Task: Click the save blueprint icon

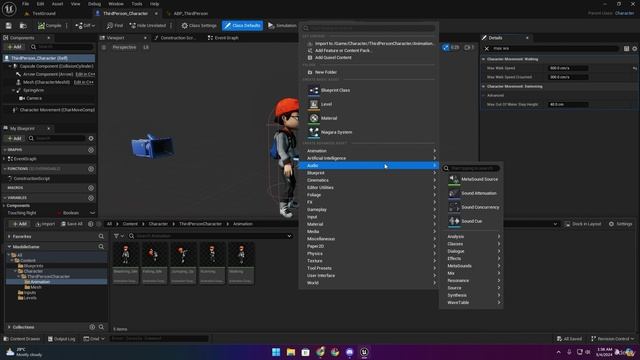Action: (x=9, y=26)
